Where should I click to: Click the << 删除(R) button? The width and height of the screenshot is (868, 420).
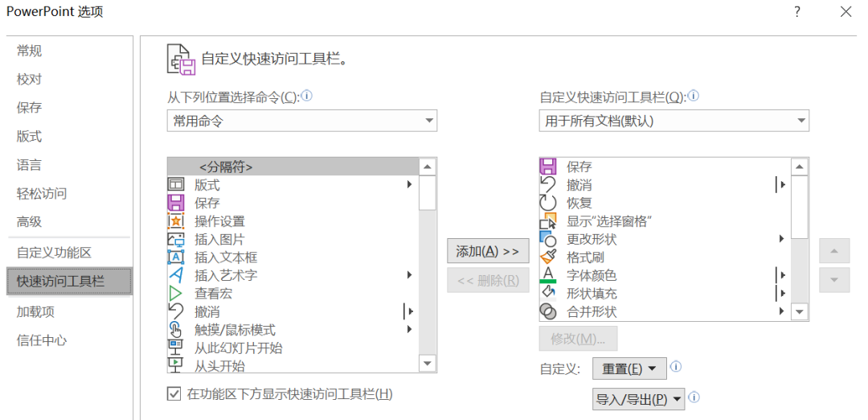point(488,280)
